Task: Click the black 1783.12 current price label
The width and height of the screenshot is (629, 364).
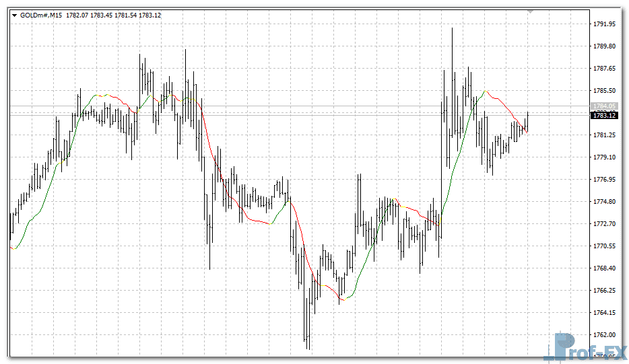Action: 604,116
